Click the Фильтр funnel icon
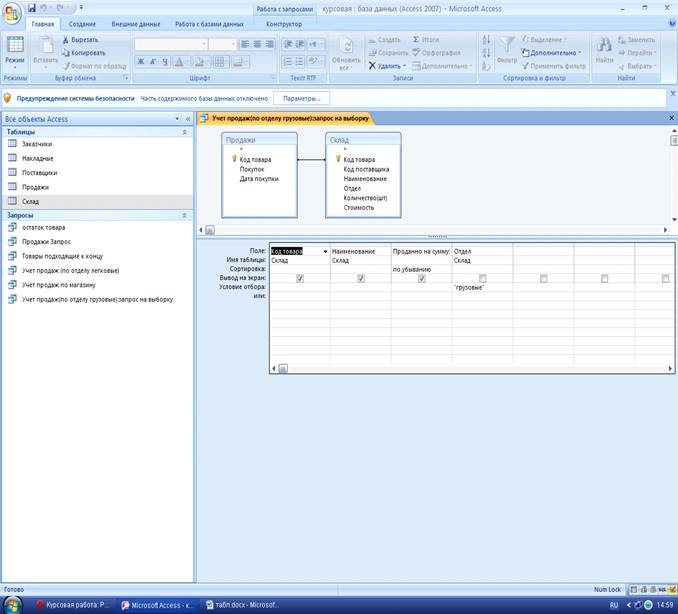 (507, 46)
